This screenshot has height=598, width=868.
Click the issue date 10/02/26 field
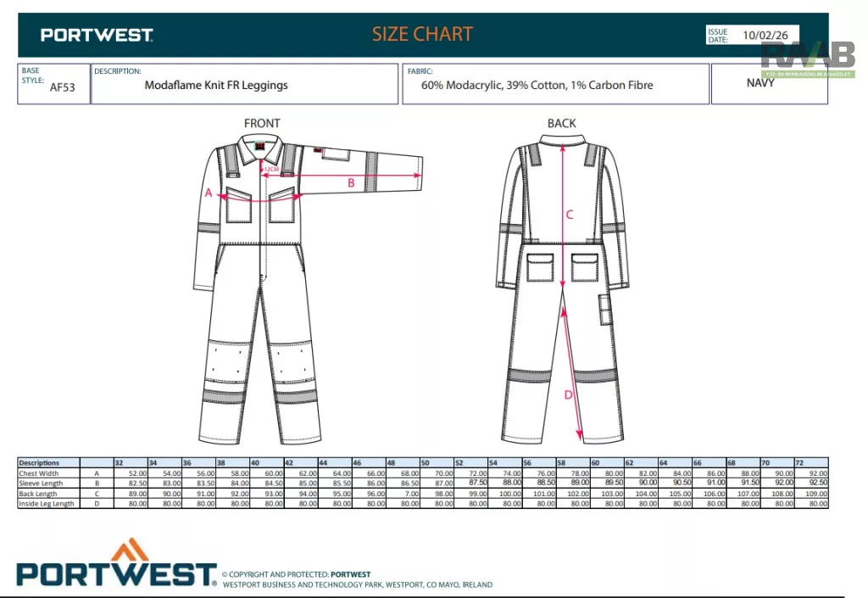click(x=764, y=36)
